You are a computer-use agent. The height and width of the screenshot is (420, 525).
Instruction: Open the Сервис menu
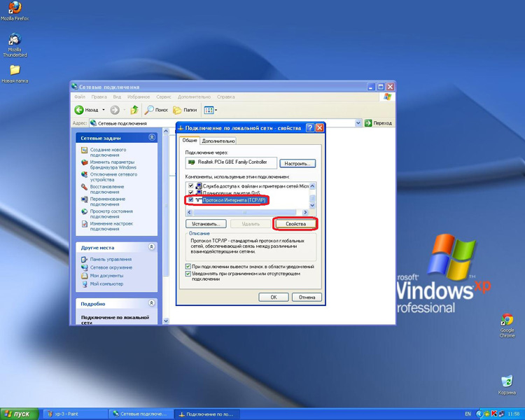163,97
